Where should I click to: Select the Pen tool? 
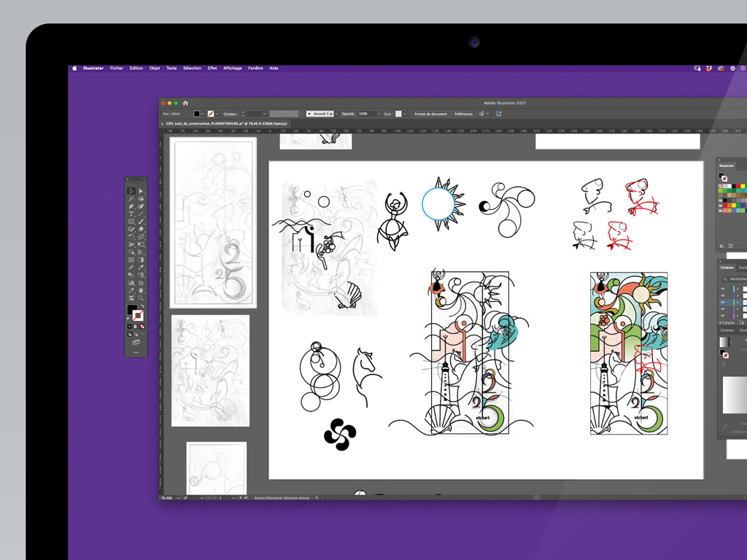(131, 206)
